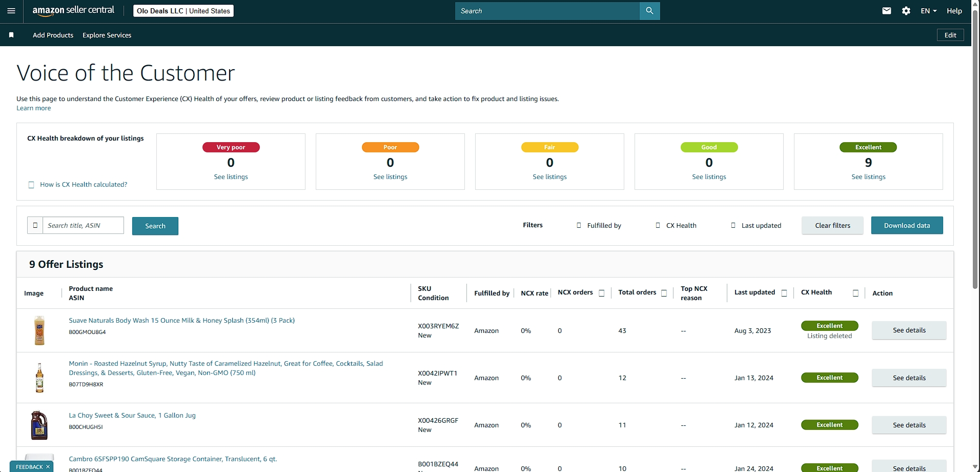Click the Monin Hazelnut Syrup product image

(39, 378)
